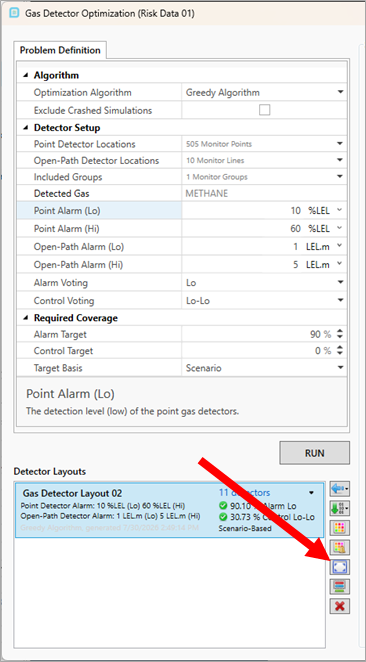Expand the 11 detectors layout dropdown arrow

tap(312, 493)
